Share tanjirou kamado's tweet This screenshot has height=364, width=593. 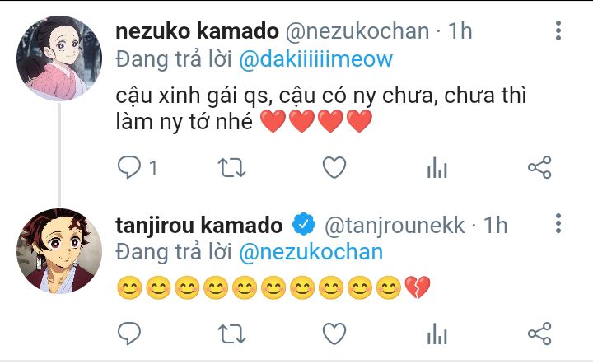tap(539, 334)
